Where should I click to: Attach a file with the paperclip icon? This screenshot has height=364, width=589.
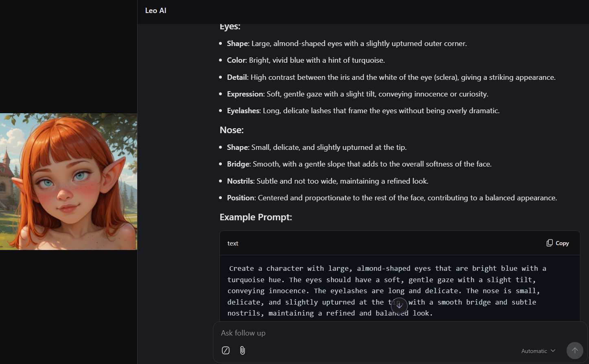point(243,351)
